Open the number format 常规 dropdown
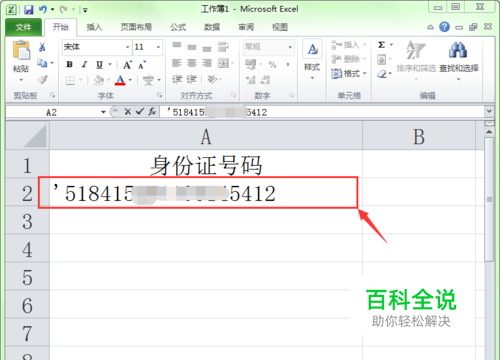The width and height of the screenshot is (500, 360). (x=290, y=47)
